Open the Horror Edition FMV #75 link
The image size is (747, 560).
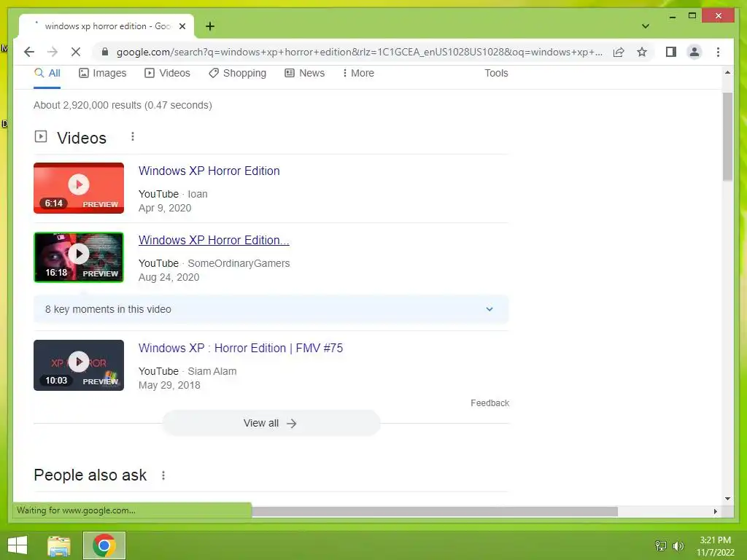tap(241, 348)
